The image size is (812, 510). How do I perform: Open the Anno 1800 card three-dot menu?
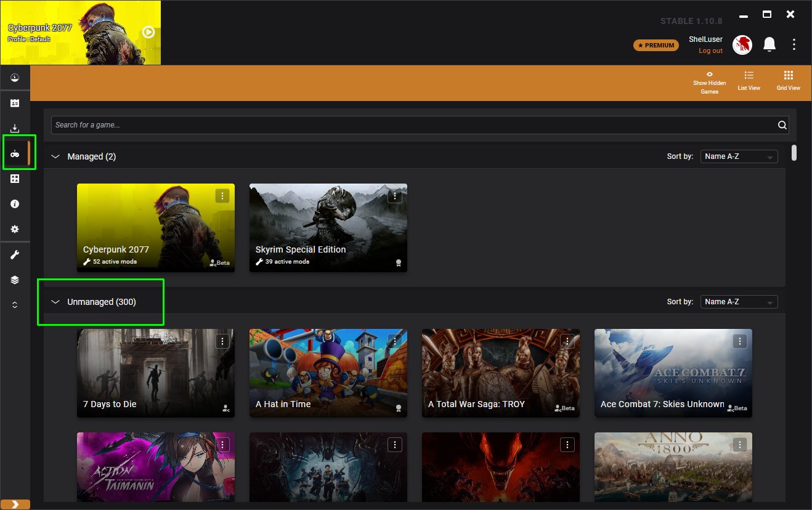pos(740,444)
